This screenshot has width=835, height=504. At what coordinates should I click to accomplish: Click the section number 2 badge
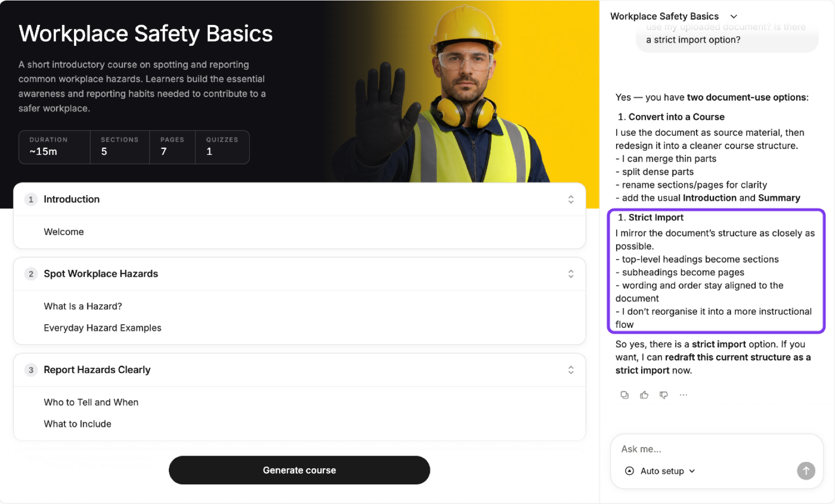pos(31,274)
